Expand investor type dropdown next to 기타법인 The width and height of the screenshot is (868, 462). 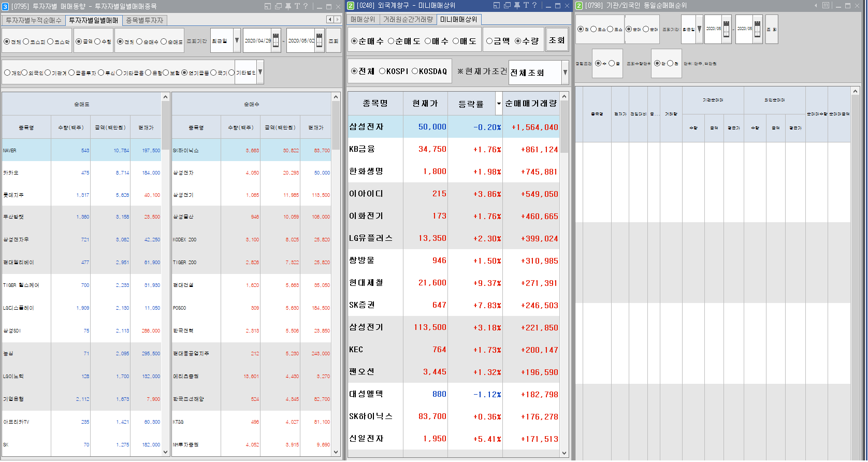tap(261, 73)
